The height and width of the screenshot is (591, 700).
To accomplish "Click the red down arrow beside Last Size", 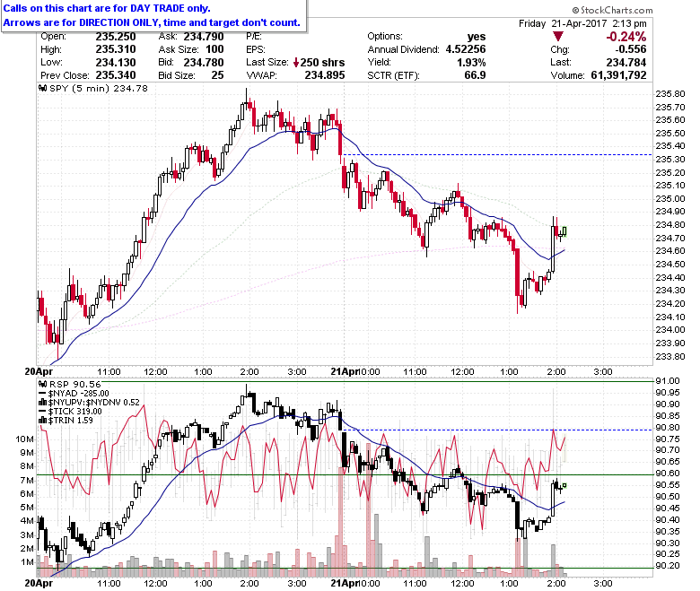I will [x=296, y=63].
